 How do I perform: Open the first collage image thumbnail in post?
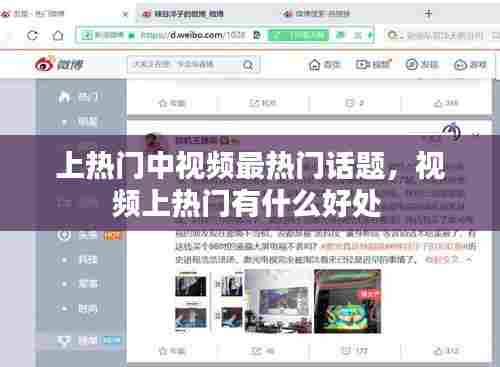pyautogui.click(x=209, y=302)
